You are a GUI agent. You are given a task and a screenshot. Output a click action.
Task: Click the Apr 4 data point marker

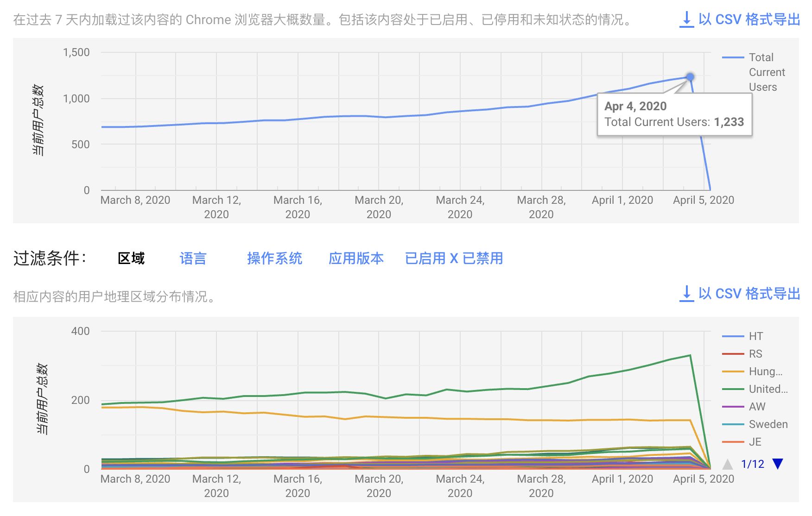tap(690, 77)
